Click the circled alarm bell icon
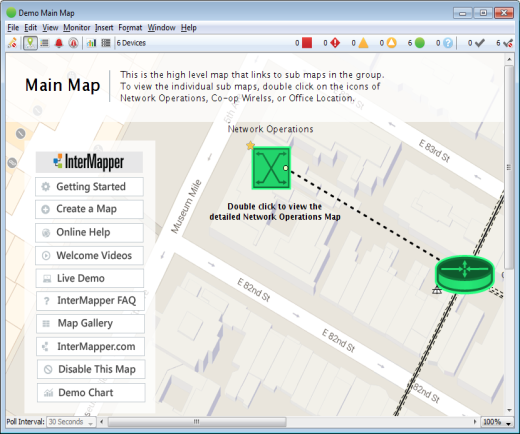 tap(73, 43)
